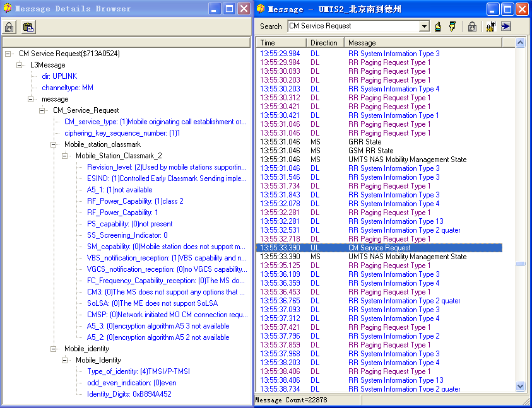Click the blue arrow icon in Message toolbar
532x408 pixels.
(505, 26)
